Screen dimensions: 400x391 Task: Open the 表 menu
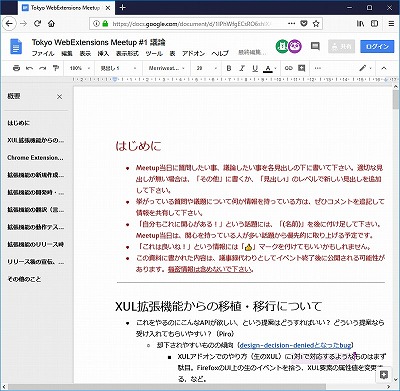pos(172,53)
